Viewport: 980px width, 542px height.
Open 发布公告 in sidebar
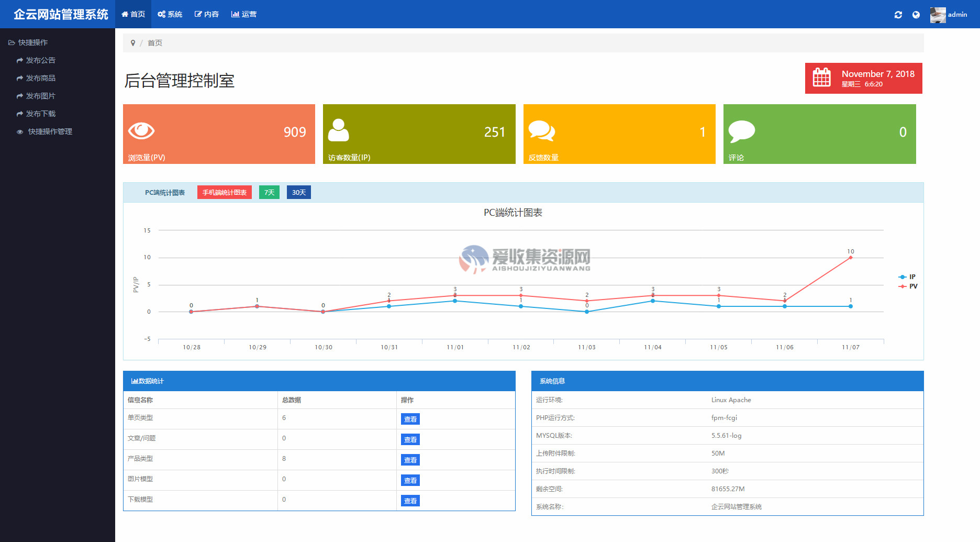click(40, 60)
